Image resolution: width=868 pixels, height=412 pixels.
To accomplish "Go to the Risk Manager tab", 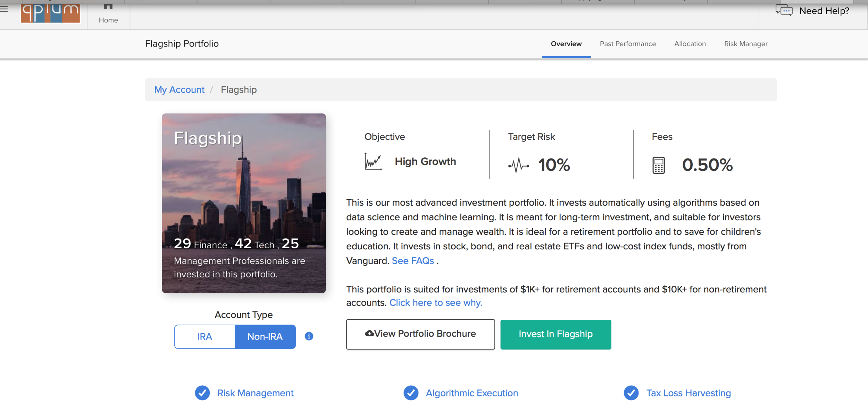I will click(746, 44).
